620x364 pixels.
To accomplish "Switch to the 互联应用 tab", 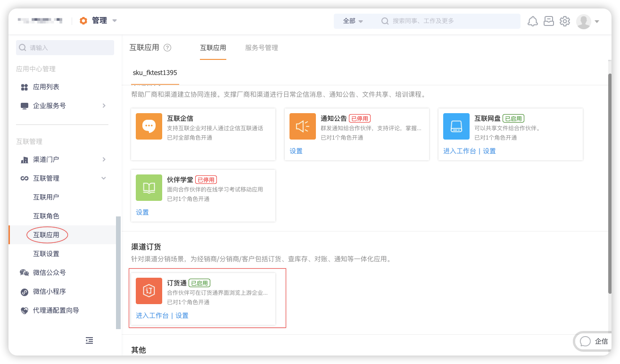I will coord(213,48).
